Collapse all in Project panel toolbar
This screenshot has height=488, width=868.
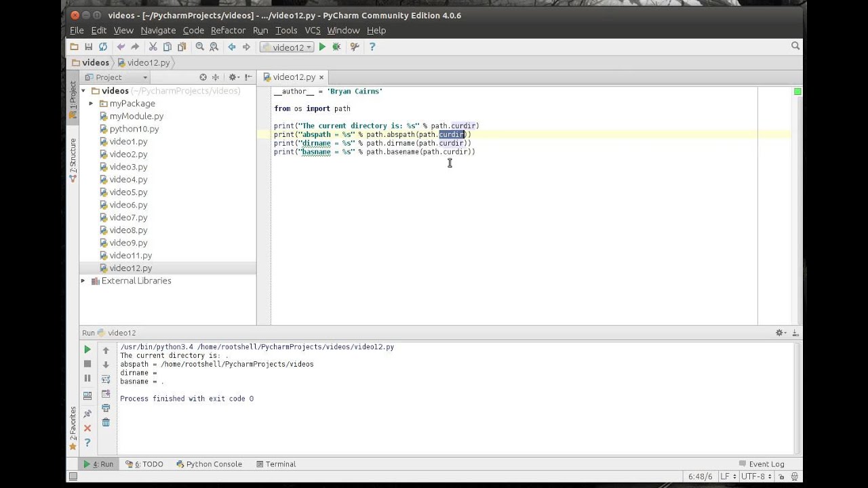click(216, 77)
